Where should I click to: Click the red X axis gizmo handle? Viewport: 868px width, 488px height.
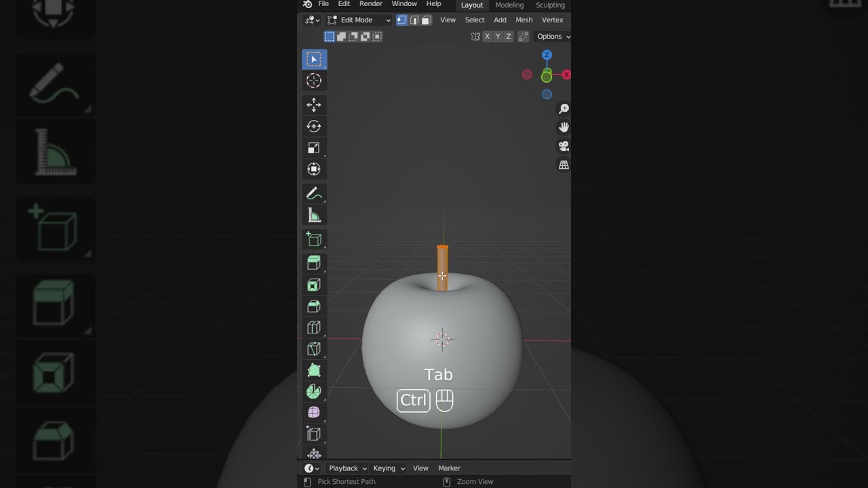[x=566, y=75]
